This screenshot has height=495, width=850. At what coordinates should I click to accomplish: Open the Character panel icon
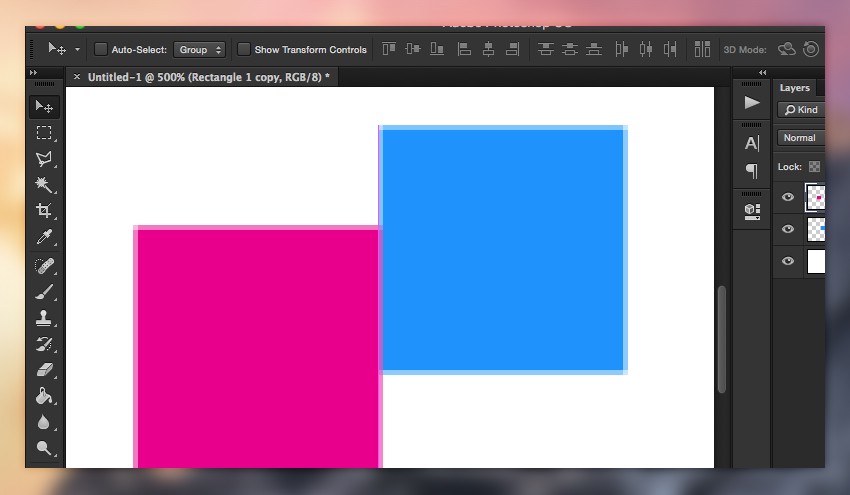[752, 143]
